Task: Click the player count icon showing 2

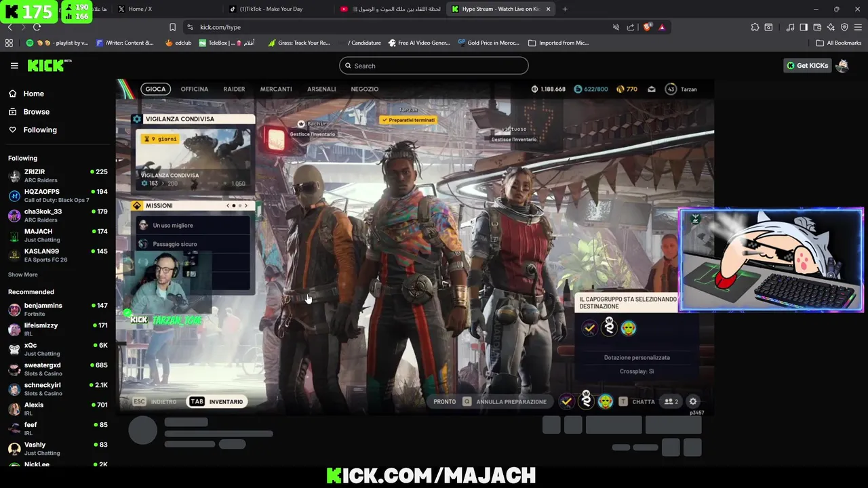Action: tap(671, 401)
